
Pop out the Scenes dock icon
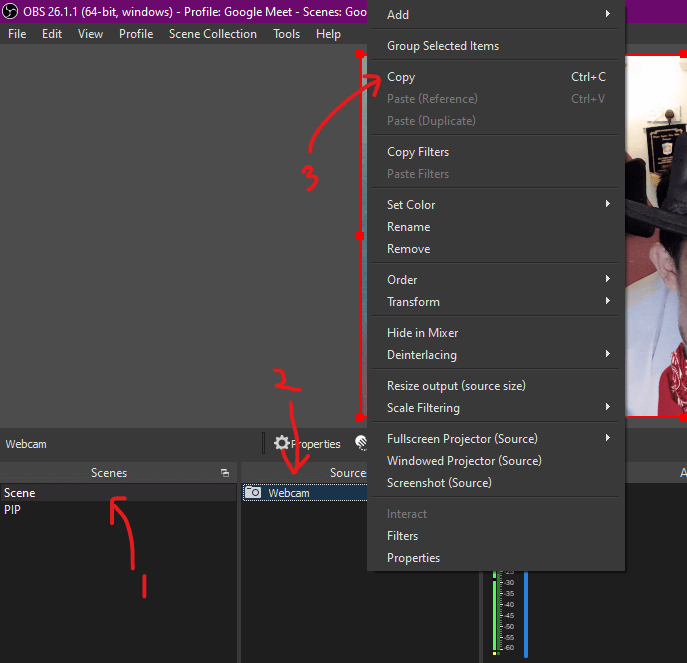tap(225, 473)
